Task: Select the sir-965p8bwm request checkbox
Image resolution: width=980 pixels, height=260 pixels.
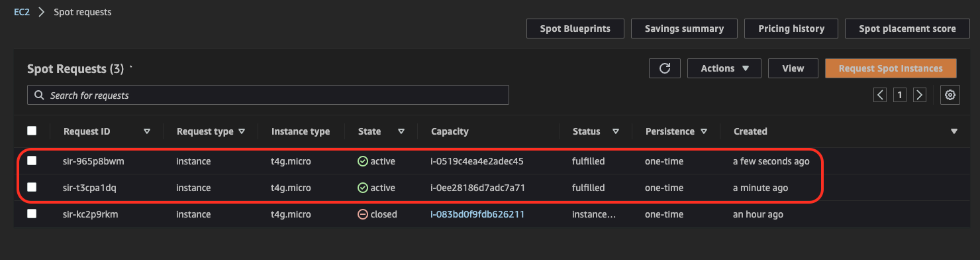Action: tap(32, 161)
